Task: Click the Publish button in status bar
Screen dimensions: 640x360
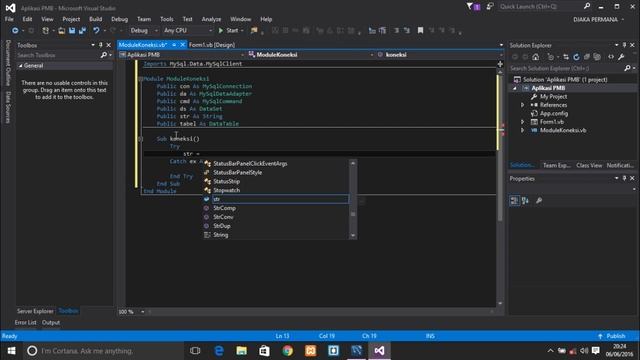Action: [x=611, y=336]
